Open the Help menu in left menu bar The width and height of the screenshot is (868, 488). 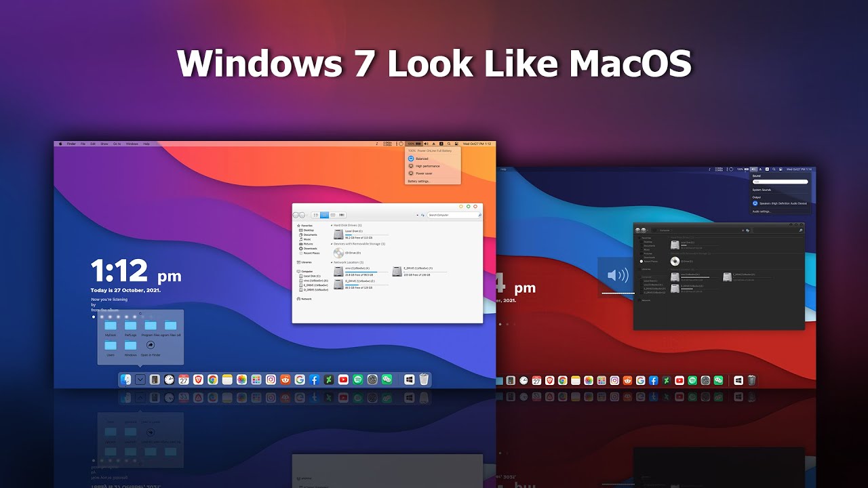146,144
